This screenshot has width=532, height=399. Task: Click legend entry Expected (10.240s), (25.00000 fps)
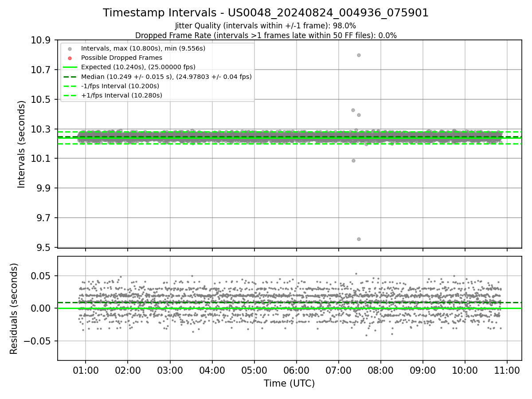click(138, 67)
